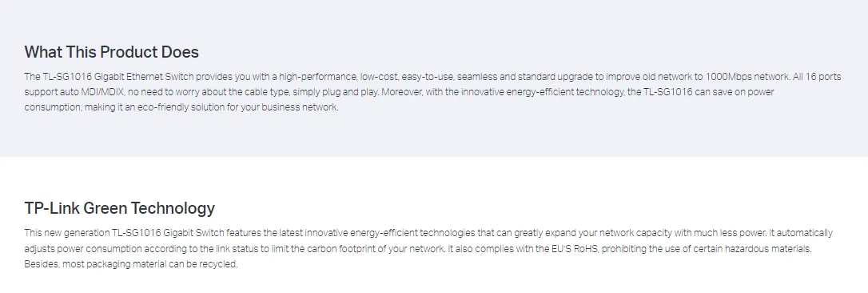This screenshot has width=868, height=293.
Task: Click 'All 16 ports' text
Action: click(x=817, y=77)
